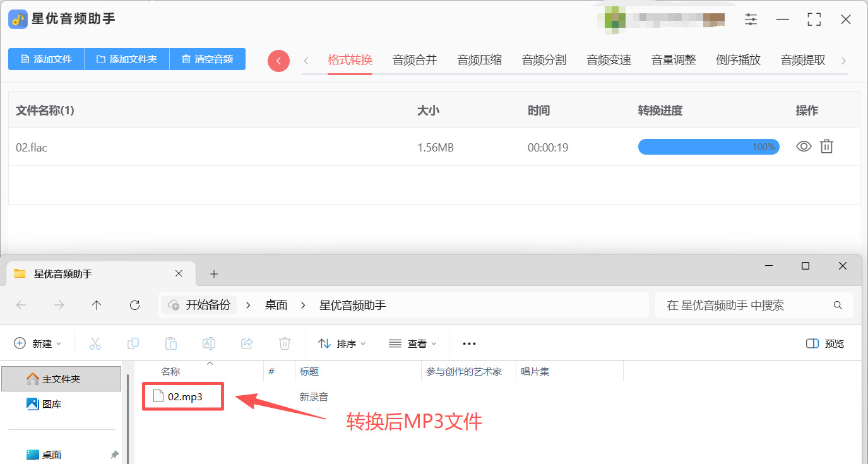Viewport: 868px width, 464px height.
Task: Click the Paste icon in Explorer toolbar
Action: click(171, 343)
